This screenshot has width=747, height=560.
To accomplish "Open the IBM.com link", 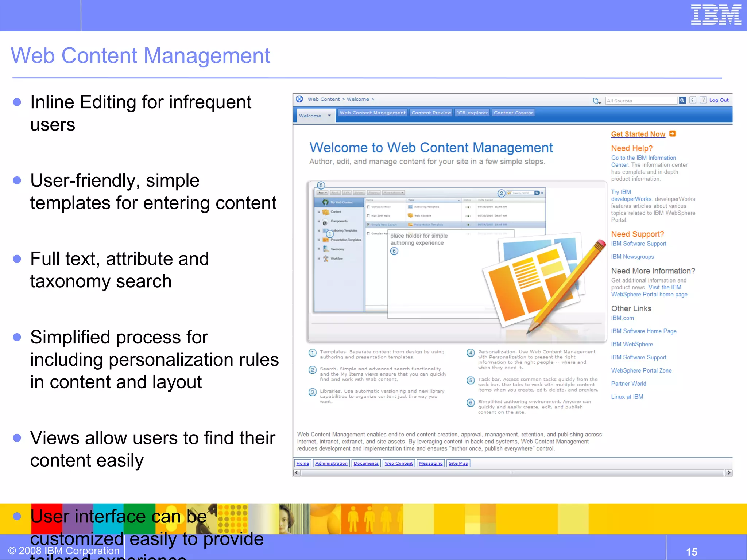I will tap(622, 318).
